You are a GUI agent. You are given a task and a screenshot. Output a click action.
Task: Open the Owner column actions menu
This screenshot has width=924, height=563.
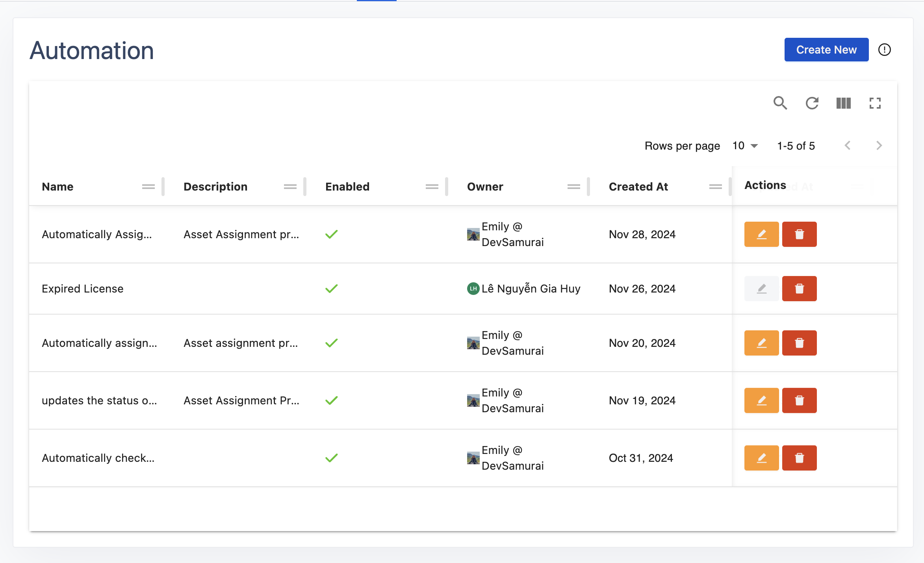click(x=573, y=187)
